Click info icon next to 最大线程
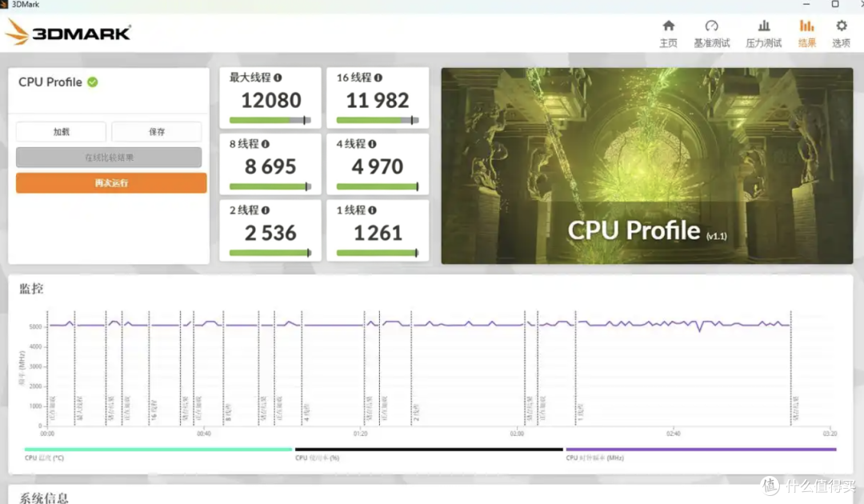 pyautogui.click(x=278, y=78)
